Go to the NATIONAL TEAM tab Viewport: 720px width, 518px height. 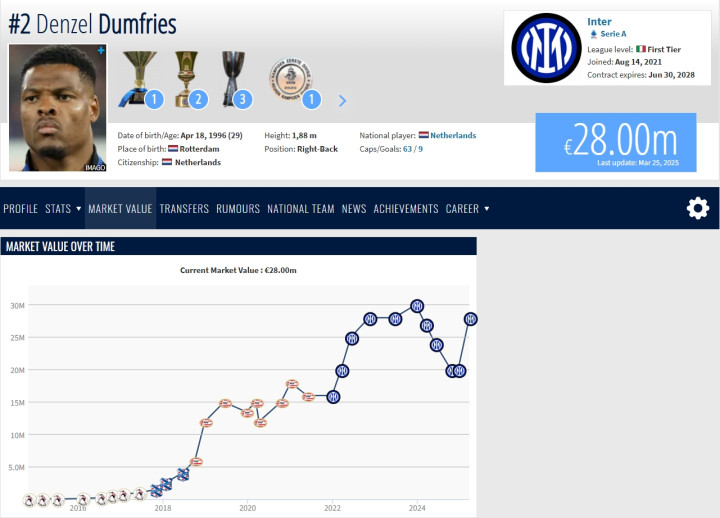(x=301, y=208)
